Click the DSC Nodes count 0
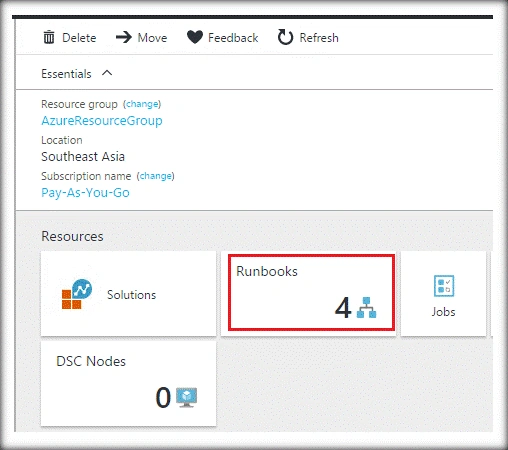Viewport: 508px width, 450px height. pos(163,397)
